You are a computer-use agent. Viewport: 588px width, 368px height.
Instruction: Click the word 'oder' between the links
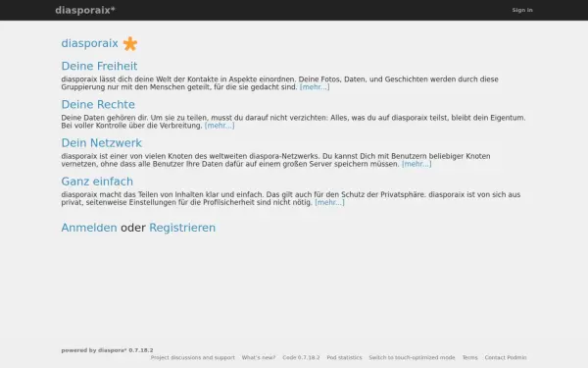pyautogui.click(x=133, y=228)
